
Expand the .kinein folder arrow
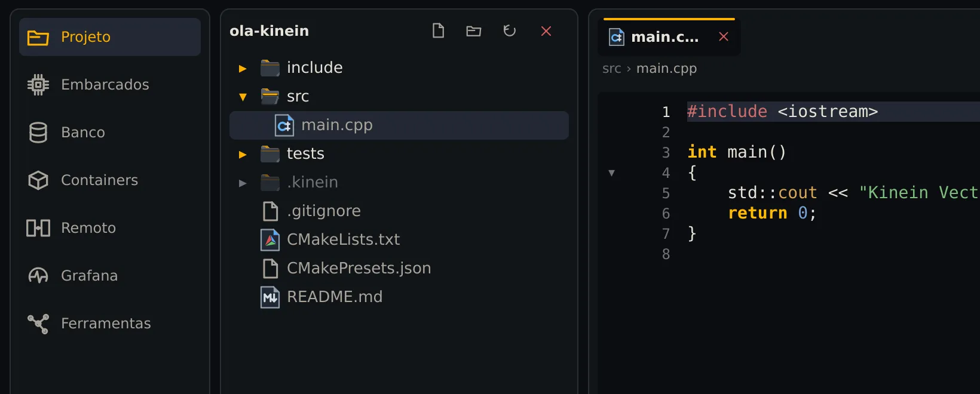(243, 183)
